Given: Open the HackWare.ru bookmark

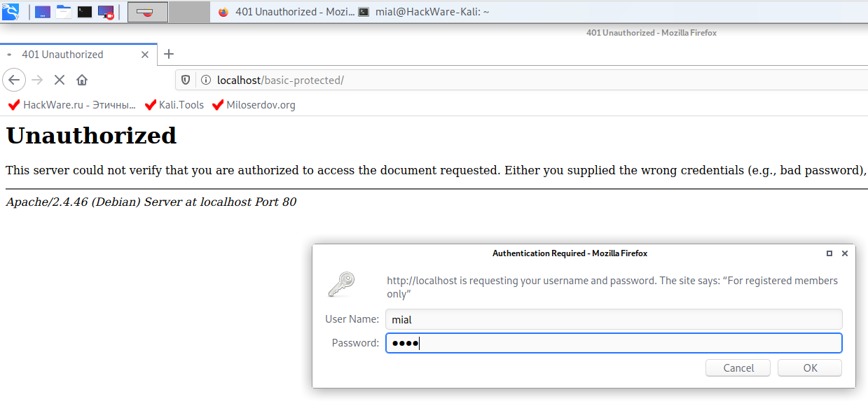Looking at the screenshot, I should (x=72, y=105).
